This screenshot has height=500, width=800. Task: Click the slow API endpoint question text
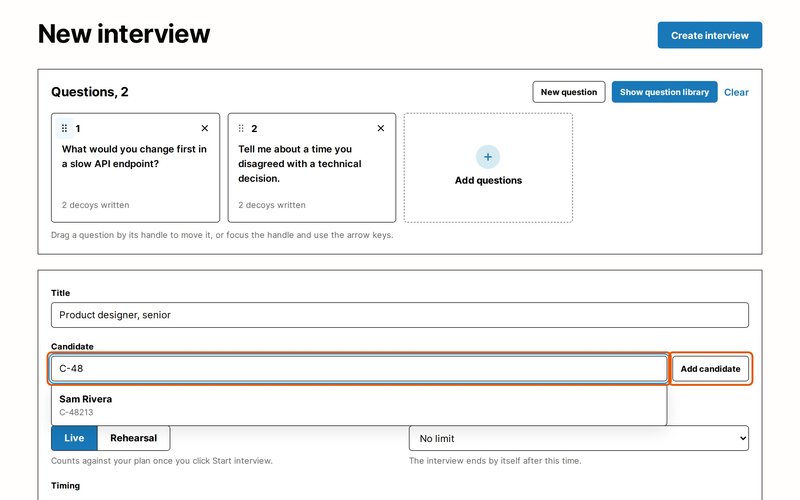tap(134, 156)
